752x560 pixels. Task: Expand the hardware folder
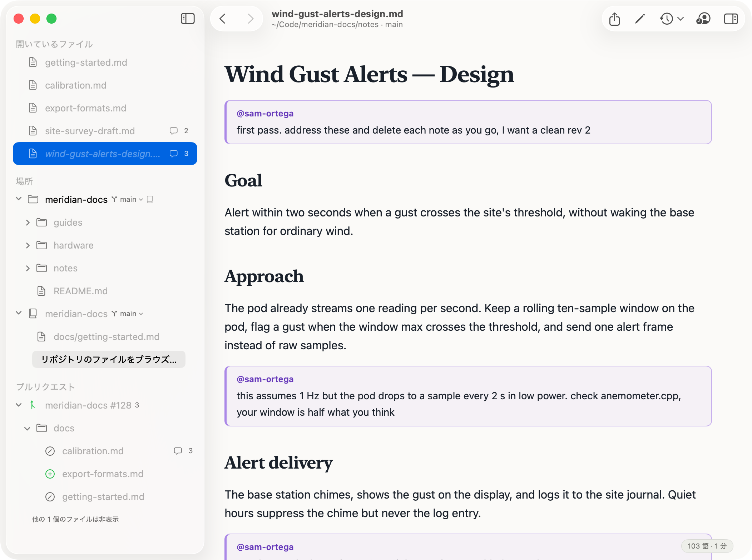[x=28, y=245]
